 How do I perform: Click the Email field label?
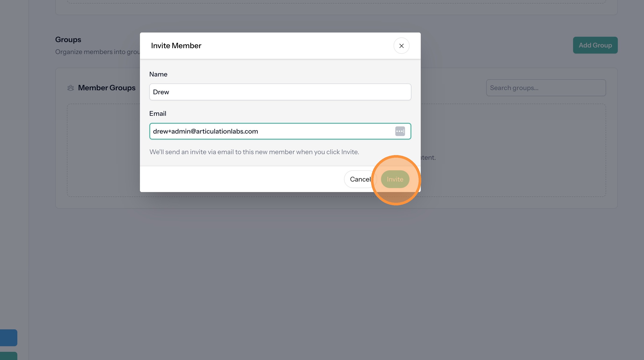coord(157,114)
